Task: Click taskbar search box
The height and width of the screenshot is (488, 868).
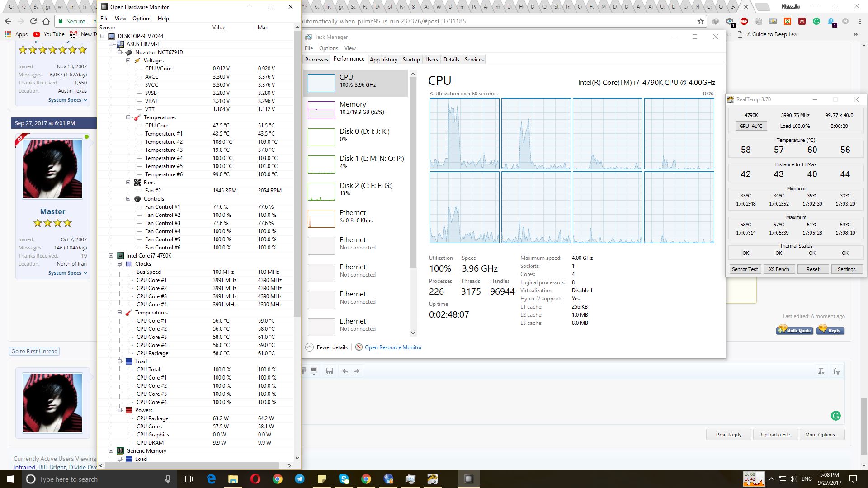Action: [99, 479]
